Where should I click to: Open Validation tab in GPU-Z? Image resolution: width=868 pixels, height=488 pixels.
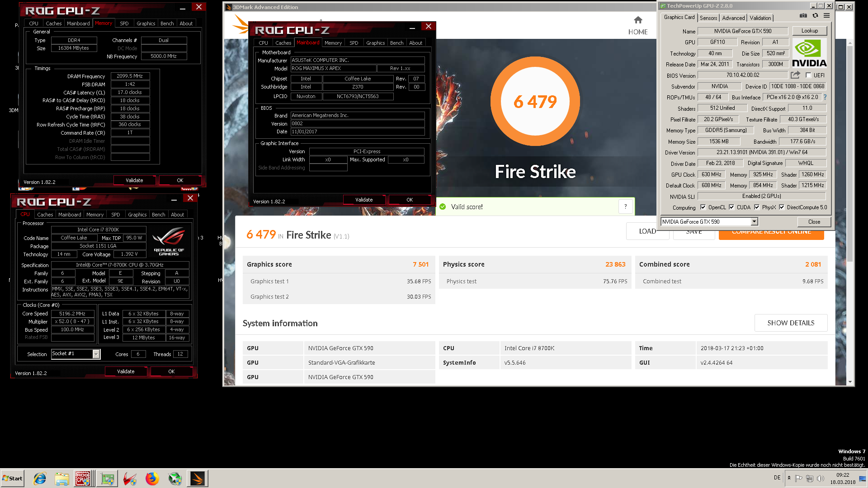(x=760, y=18)
